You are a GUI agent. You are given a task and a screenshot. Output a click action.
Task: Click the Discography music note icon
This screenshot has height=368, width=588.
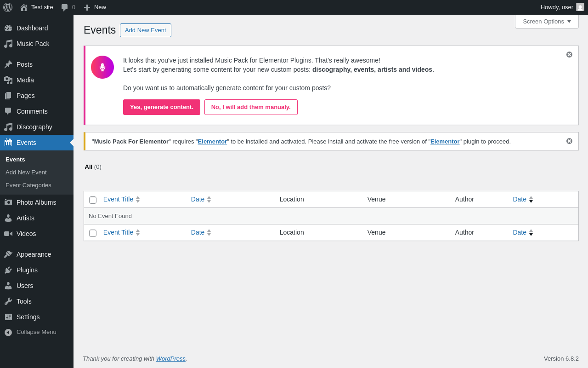(x=8, y=127)
